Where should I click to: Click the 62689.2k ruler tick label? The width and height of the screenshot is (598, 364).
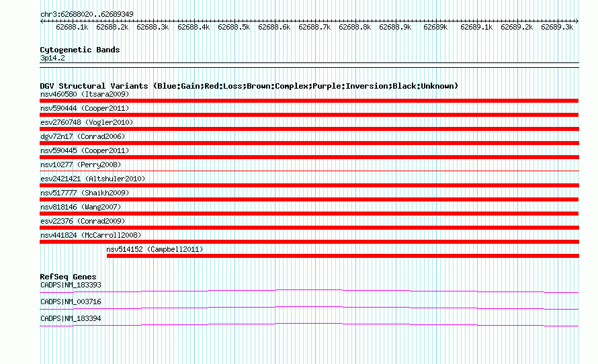click(517, 28)
